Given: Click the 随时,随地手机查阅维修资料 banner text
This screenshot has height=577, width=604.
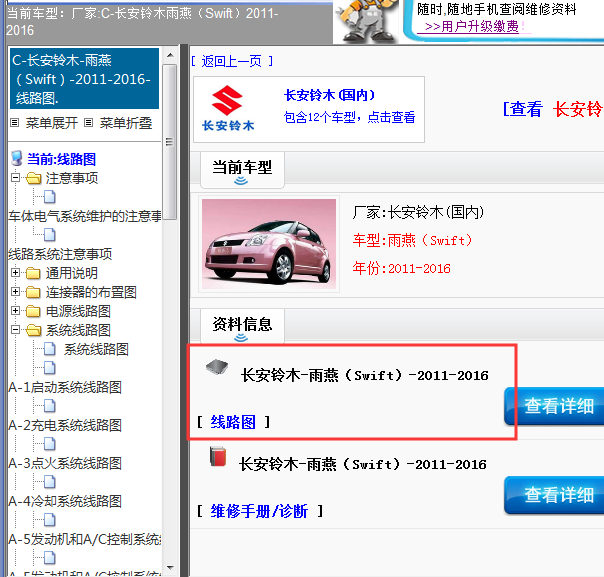Looking at the screenshot, I should [496, 9].
